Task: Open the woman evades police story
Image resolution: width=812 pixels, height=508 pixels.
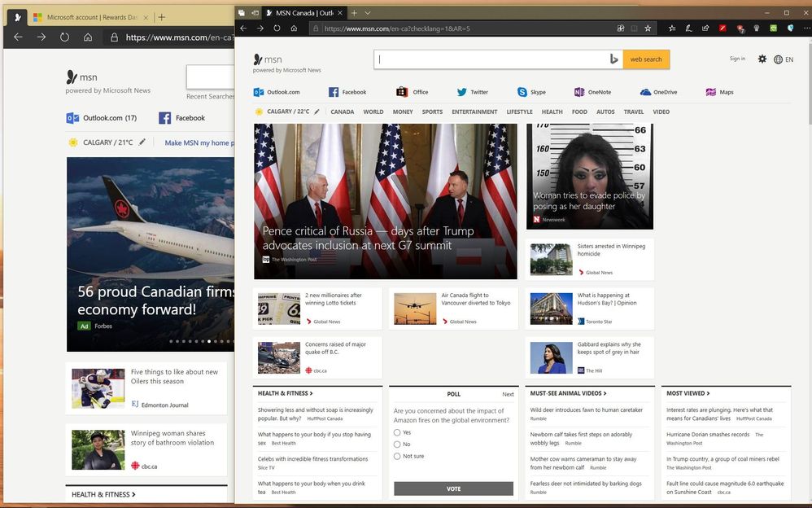Action: click(590, 176)
